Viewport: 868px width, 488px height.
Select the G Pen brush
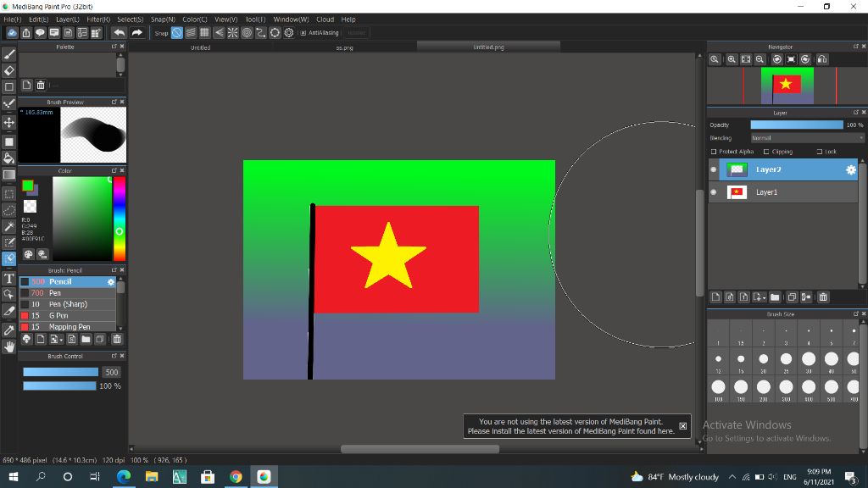[x=68, y=315]
